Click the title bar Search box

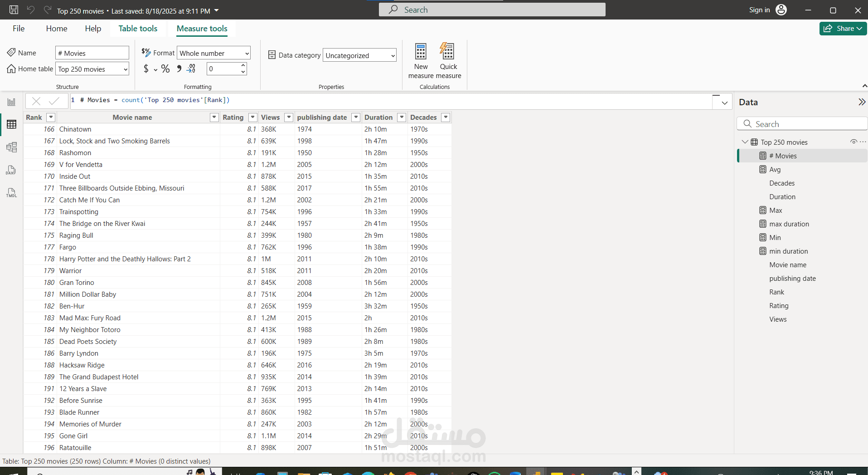point(492,10)
